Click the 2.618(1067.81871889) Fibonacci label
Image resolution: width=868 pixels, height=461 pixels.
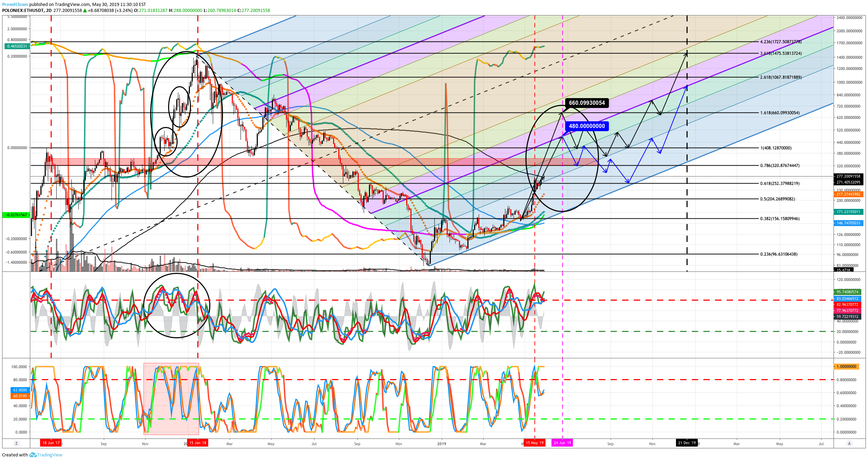tap(781, 77)
